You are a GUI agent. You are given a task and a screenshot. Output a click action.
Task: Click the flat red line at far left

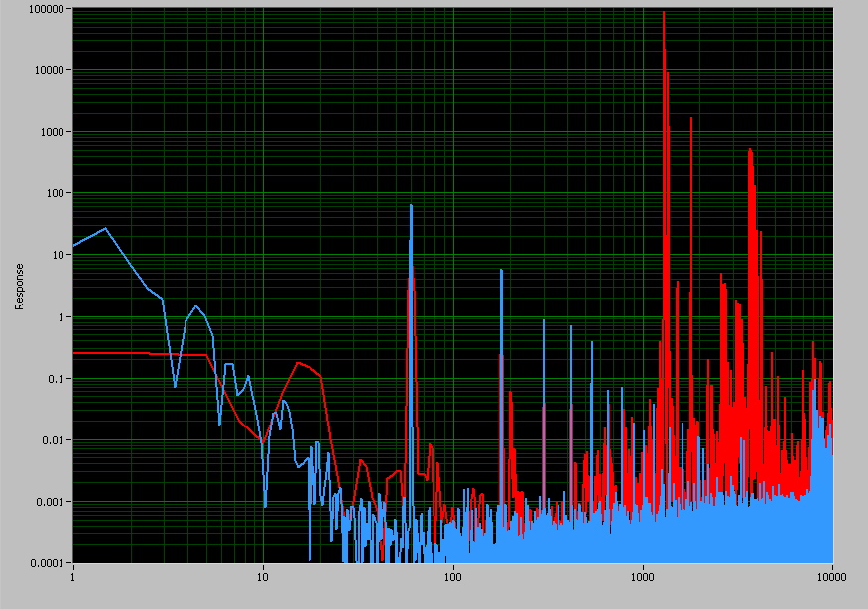[119, 352]
